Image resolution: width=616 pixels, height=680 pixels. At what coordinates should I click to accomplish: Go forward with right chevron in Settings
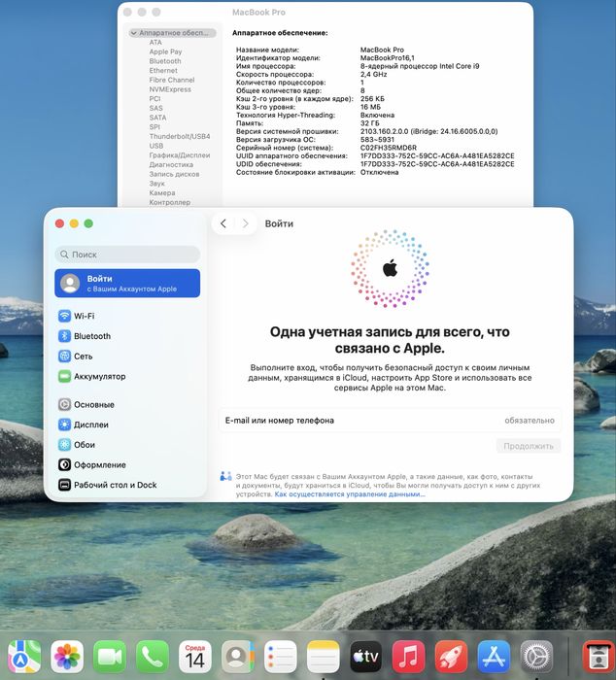point(245,223)
